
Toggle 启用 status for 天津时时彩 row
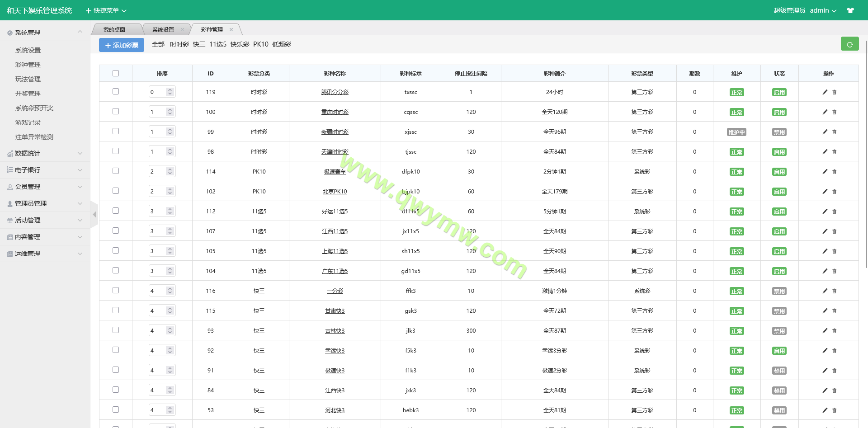(779, 152)
